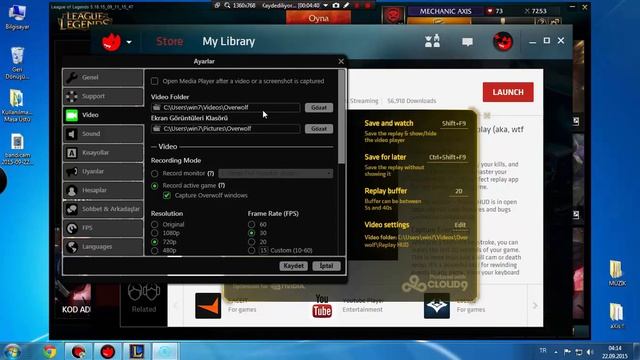Launch the app with LAUNCH button

pos(508,92)
